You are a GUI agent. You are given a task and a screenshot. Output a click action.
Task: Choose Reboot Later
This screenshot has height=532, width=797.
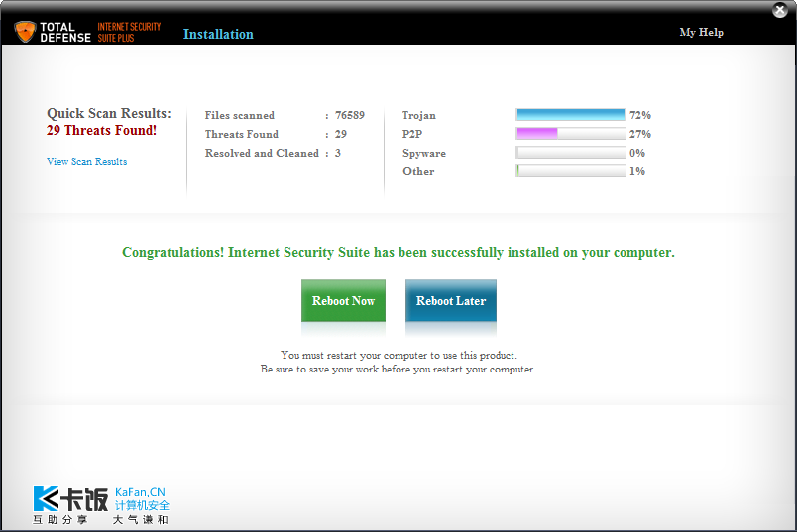[x=451, y=301]
